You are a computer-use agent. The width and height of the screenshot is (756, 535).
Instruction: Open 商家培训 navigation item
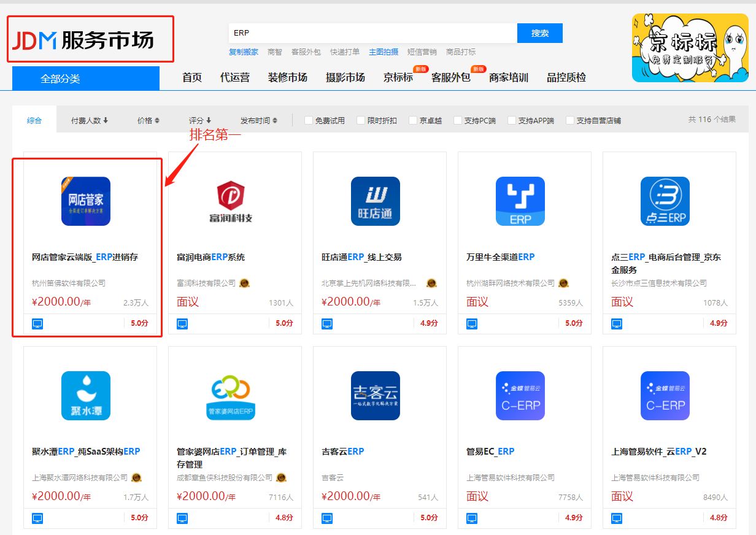[509, 77]
